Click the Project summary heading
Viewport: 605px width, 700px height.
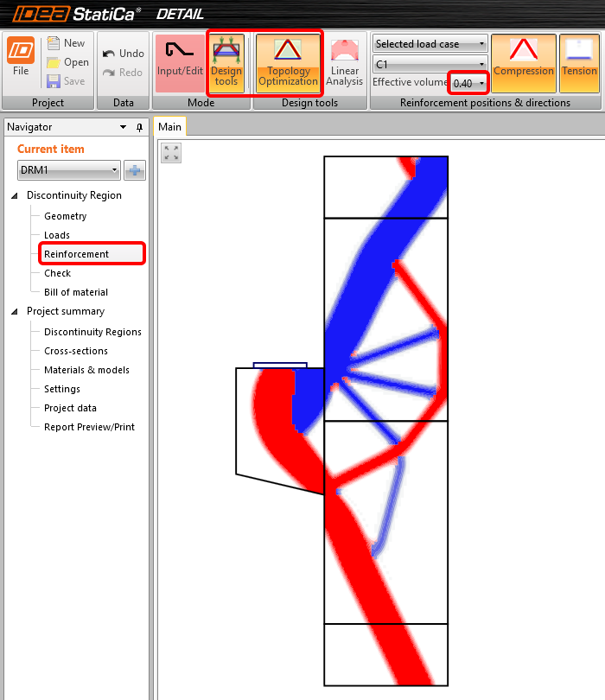click(66, 311)
